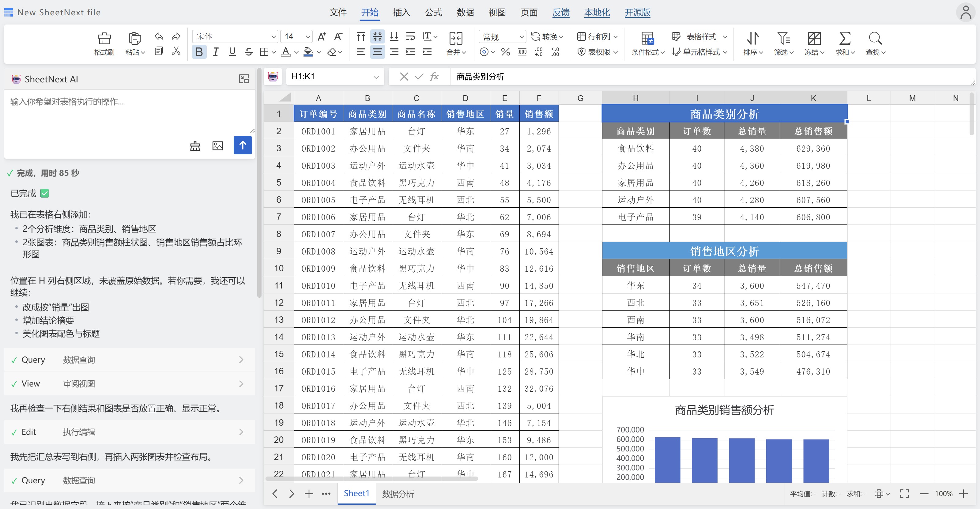Viewport: 980px width, 509px height.
Task: Click the undo arrow icon
Action: [x=159, y=36]
